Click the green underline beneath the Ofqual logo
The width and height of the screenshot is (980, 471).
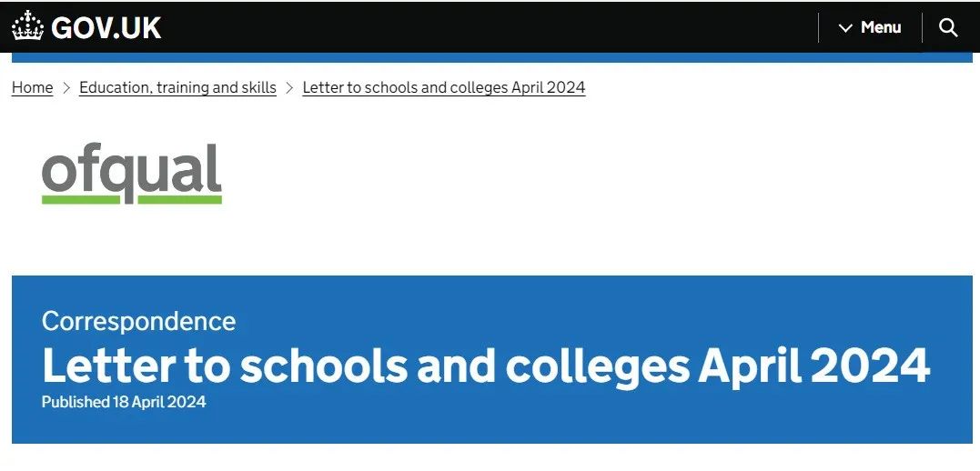(132, 200)
